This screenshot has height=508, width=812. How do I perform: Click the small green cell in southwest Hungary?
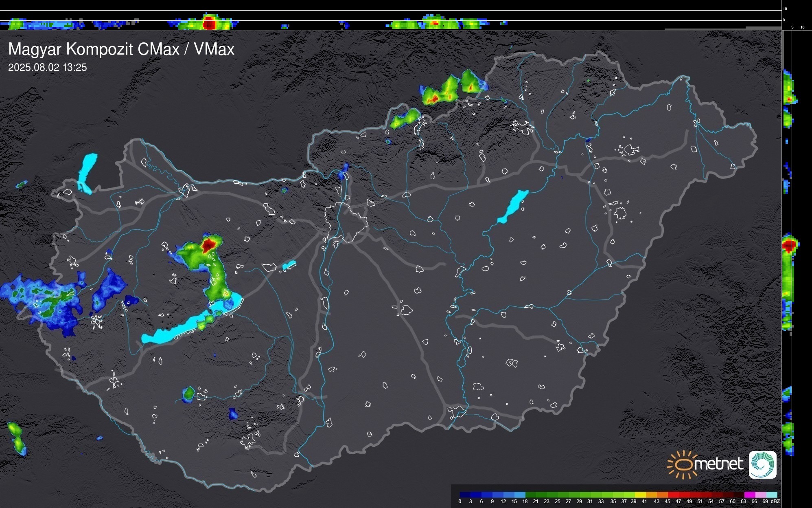point(188,394)
